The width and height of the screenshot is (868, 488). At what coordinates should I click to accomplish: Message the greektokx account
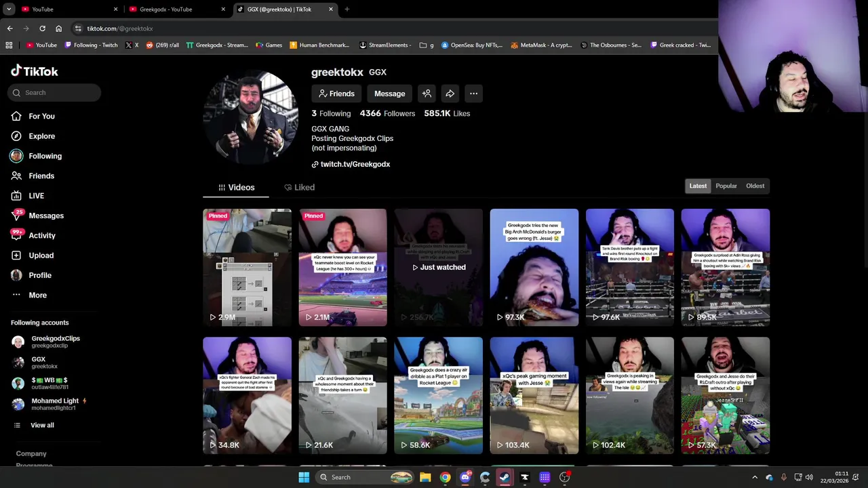(x=389, y=94)
